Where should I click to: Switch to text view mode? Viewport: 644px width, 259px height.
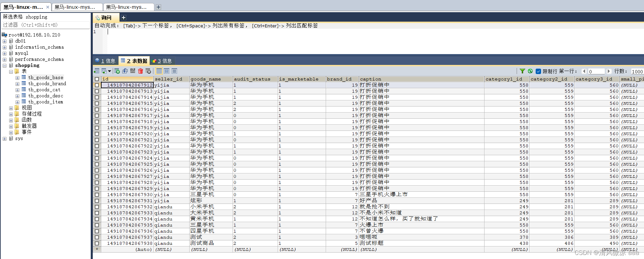174,71
